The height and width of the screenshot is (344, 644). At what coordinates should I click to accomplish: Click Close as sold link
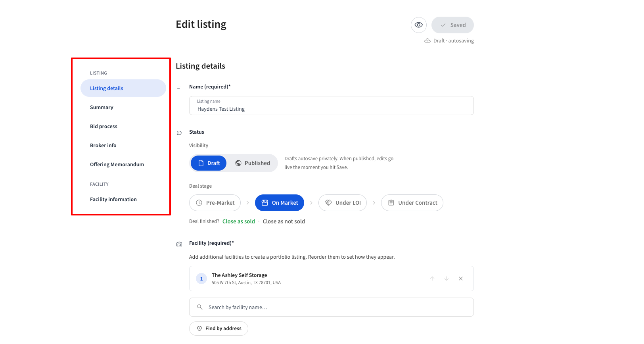tap(239, 221)
